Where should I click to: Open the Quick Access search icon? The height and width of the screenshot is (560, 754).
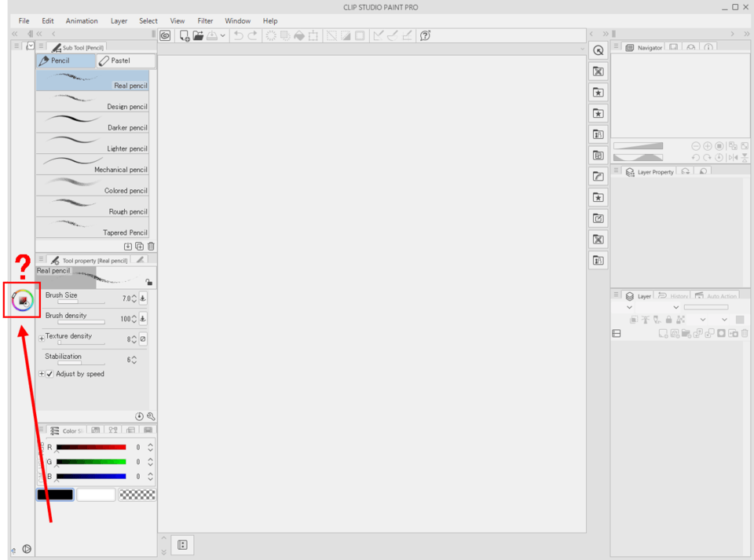click(598, 50)
